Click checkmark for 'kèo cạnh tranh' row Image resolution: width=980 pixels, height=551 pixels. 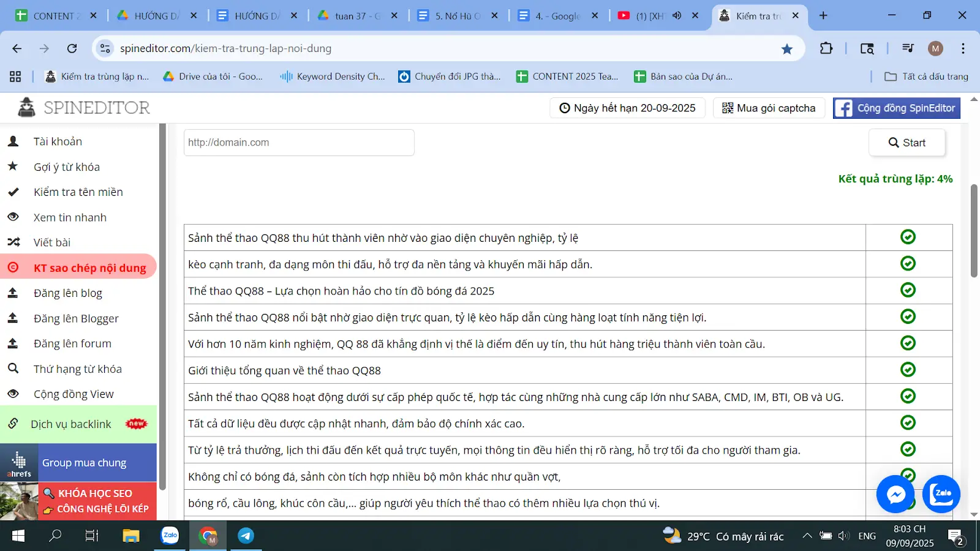908,263
